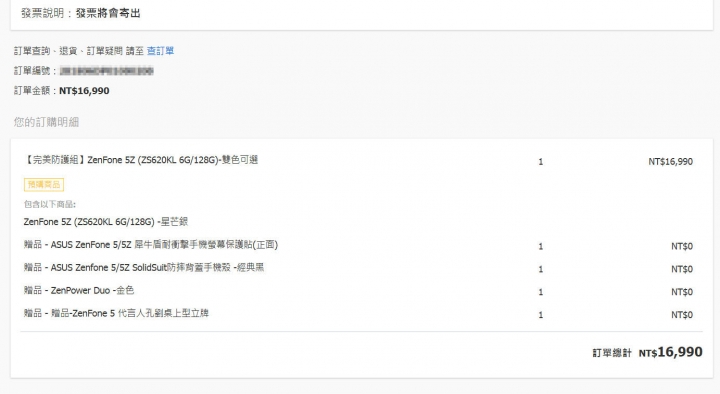The image size is (720, 394).
Task: Click the 預購商品 pre-order badge
Action: (x=44, y=185)
